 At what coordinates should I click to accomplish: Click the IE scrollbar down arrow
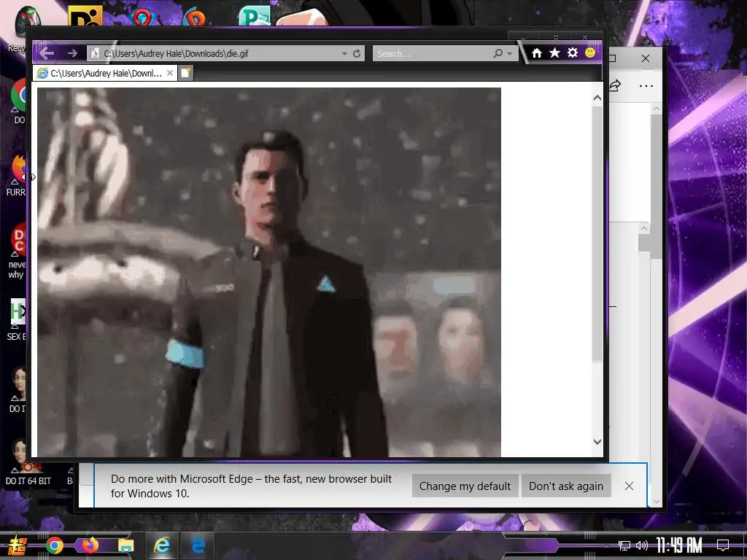597,441
